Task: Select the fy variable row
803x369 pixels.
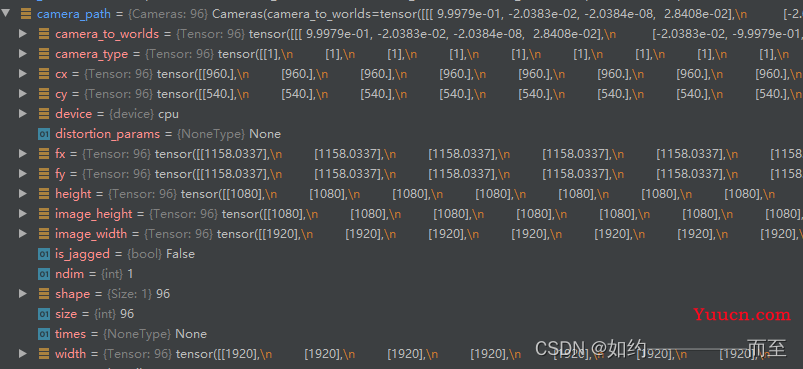Action: coord(402,174)
